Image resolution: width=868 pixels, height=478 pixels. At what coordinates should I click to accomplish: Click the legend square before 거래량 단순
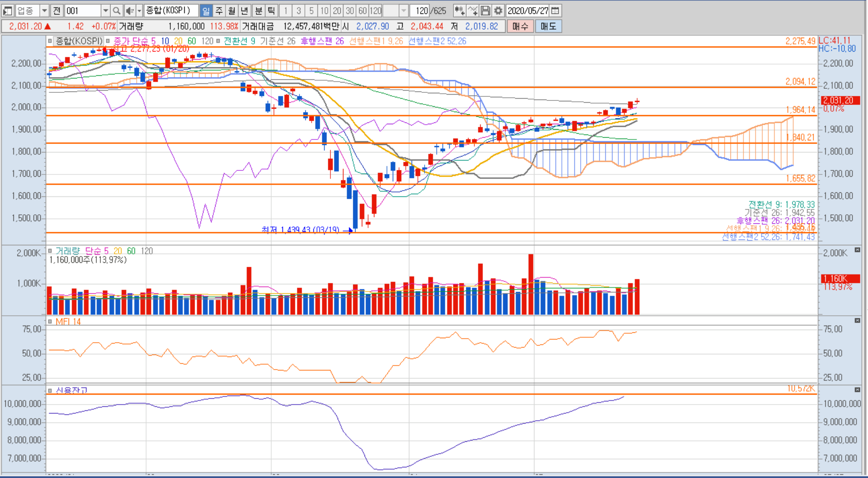click(x=50, y=251)
